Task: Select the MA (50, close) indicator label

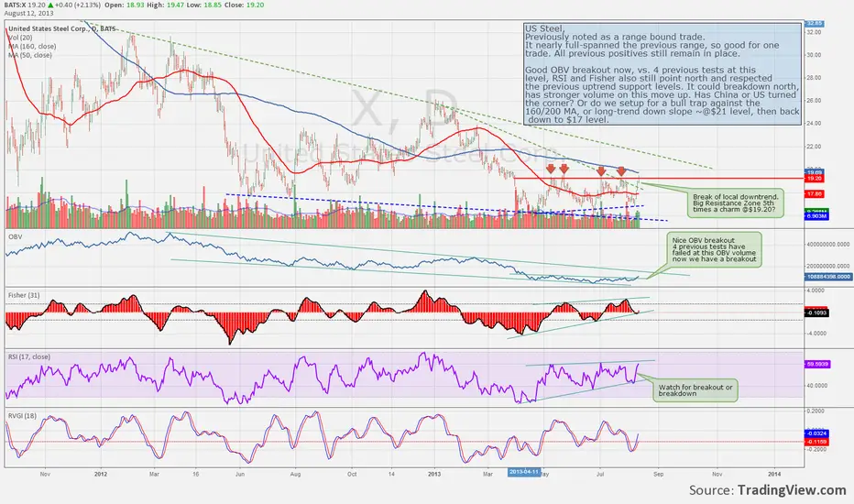Action: (30, 55)
